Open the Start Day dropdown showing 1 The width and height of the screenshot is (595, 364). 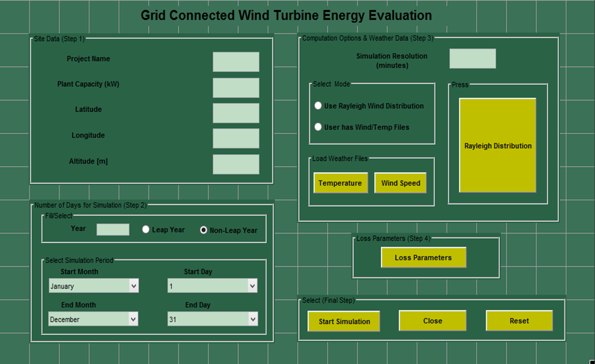tap(212, 286)
